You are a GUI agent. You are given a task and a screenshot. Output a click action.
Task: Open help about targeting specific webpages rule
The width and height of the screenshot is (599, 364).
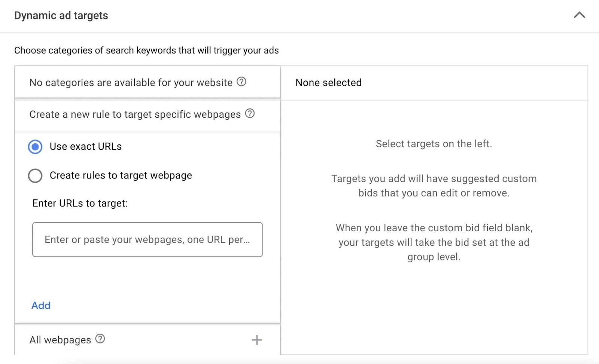pos(250,113)
